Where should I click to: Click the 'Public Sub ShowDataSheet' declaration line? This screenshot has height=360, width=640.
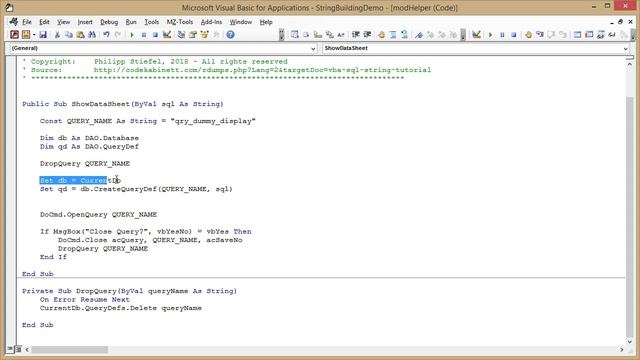[123, 104]
